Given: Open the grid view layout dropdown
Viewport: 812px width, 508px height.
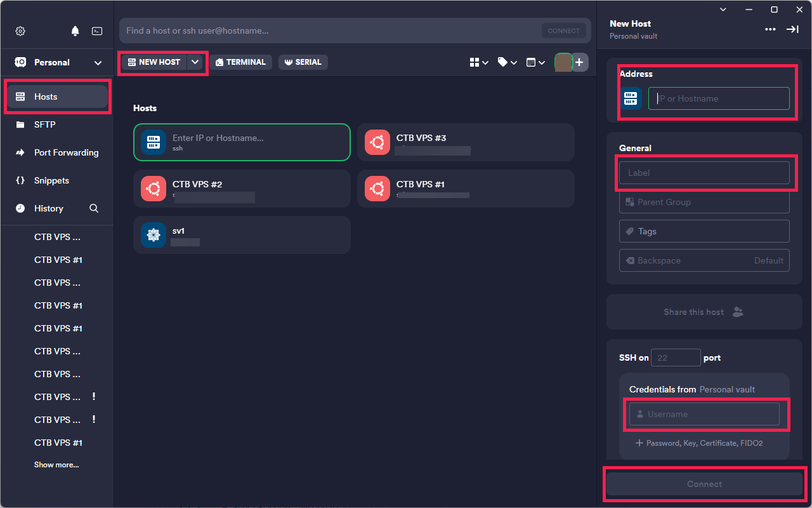Looking at the screenshot, I should (479, 62).
